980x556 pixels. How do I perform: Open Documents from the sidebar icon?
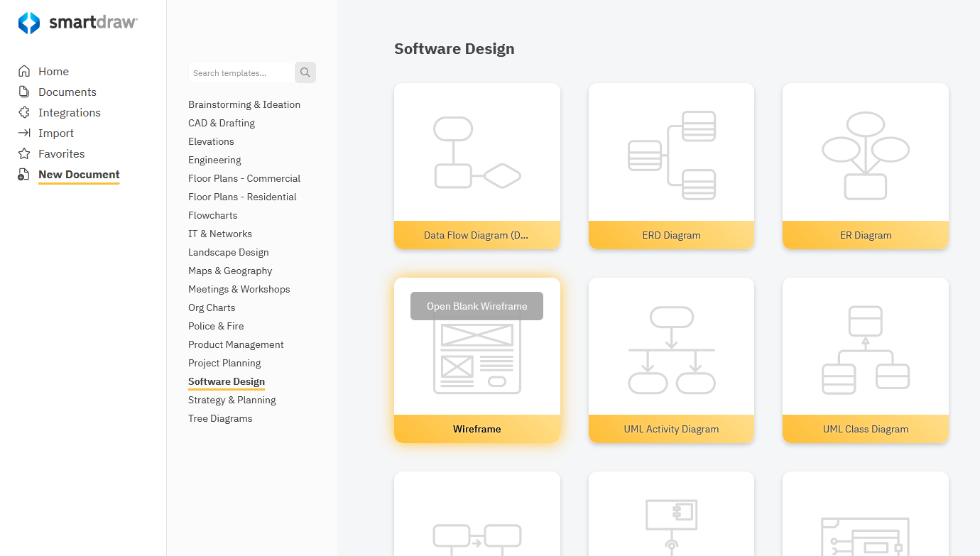click(22, 92)
